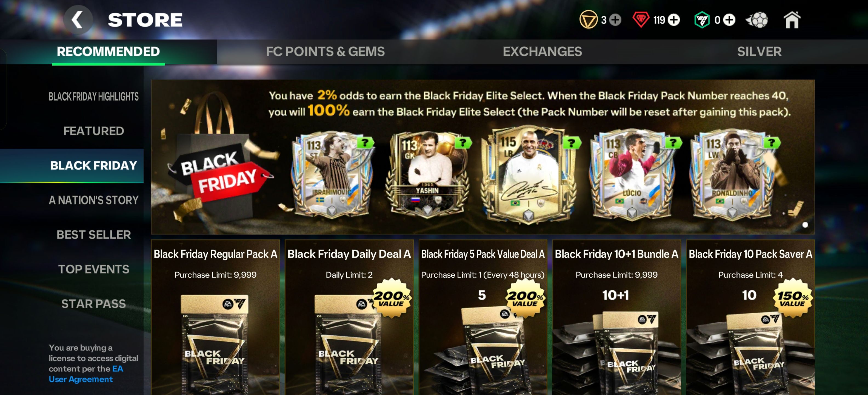The width and height of the screenshot is (868, 395).
Task: Select Black Friday Highlights category
Action: click(94, 97)
